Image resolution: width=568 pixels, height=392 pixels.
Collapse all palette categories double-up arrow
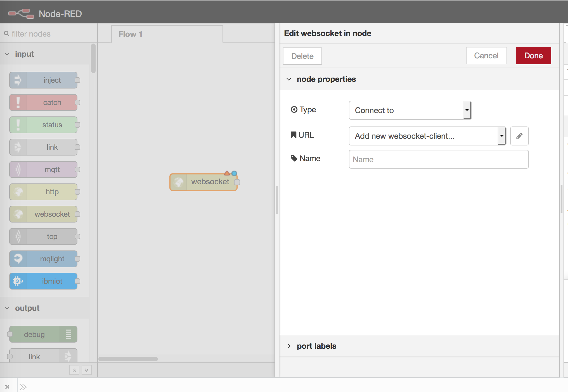tap(74, 370)
